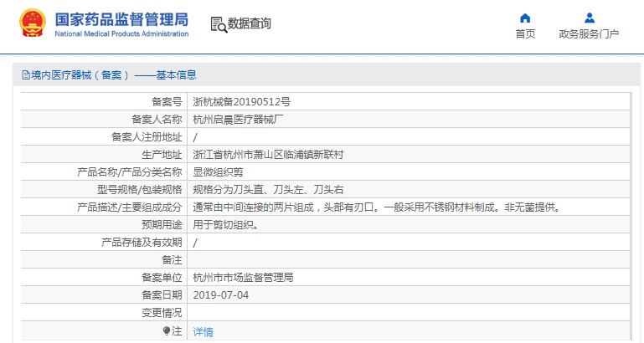Click the bulb icon beside 注
Image resolution: width=644 pixels, height=343 pixels.
(x=167, y=330)
